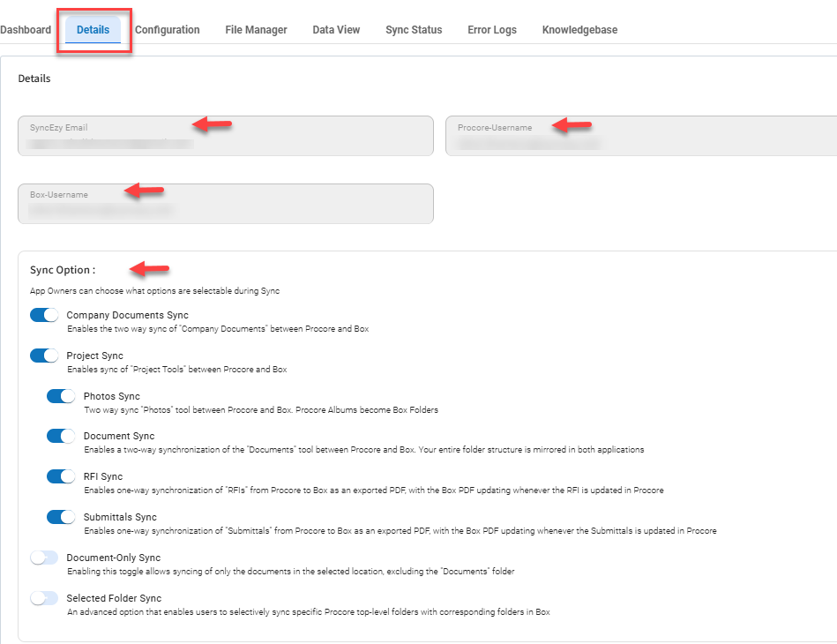Click the 'Selected Folder Sync' label text
The height and width of the screenshot is (644, 837).
click(x=114, y=598)
